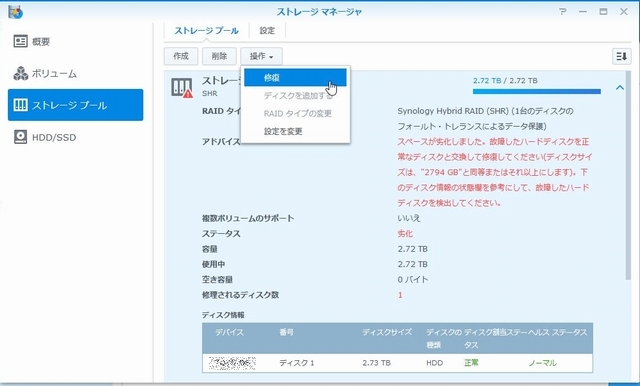Click the help question mark icon
640x386 pixels.
[x=562, y=11]
